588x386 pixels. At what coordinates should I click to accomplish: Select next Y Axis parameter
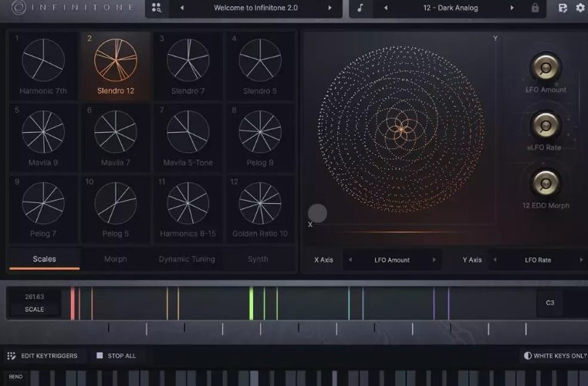click(581, 259)
